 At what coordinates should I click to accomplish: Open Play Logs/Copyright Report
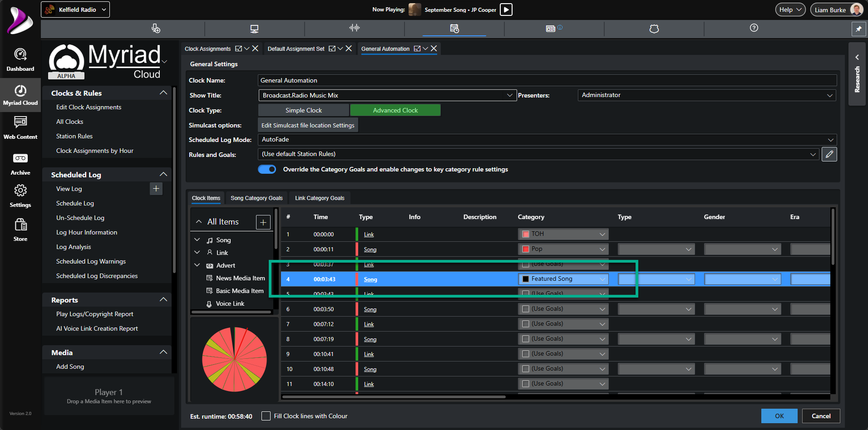pos(95,314)
